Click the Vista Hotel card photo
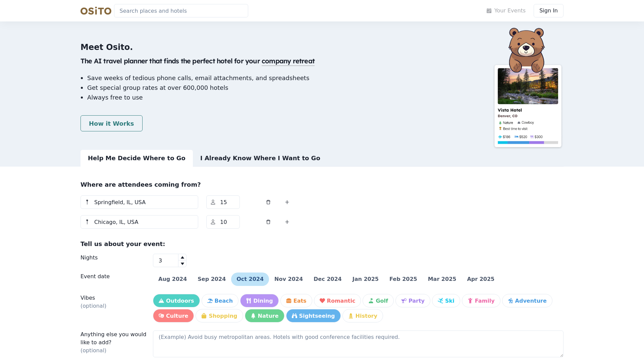This screenshot has width=644, height=362. (528, 86)
